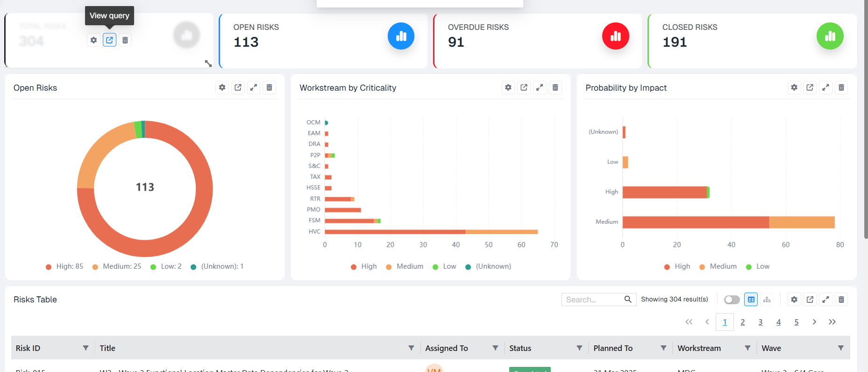
Task: Jump to last page of results
Action: click(x=832, y=322)
